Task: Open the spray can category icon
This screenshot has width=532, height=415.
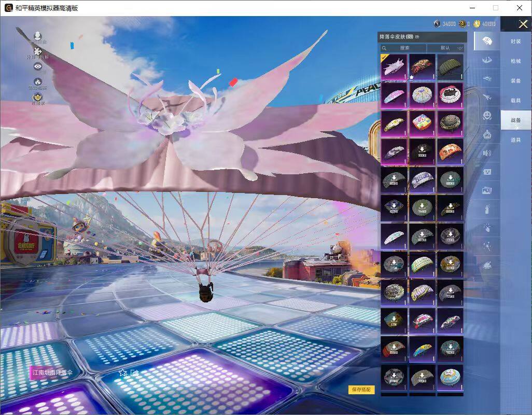Action: 487,209
